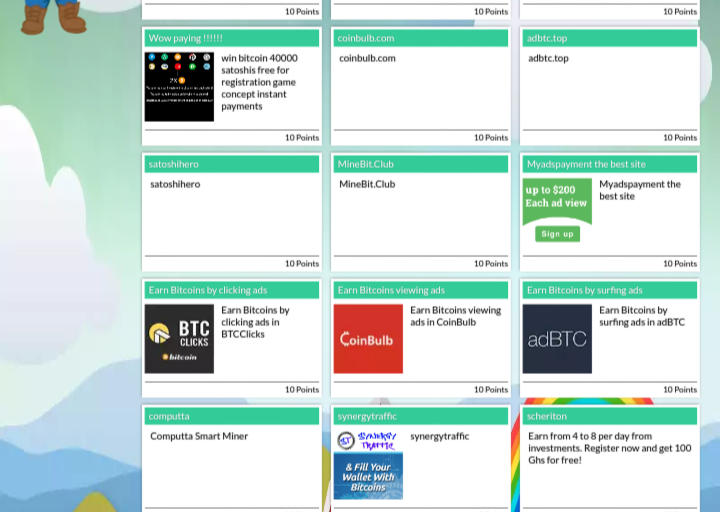Click the 'up to $200' green ad banner
This screenshot has height=512, width=720.
click(557, 210)
